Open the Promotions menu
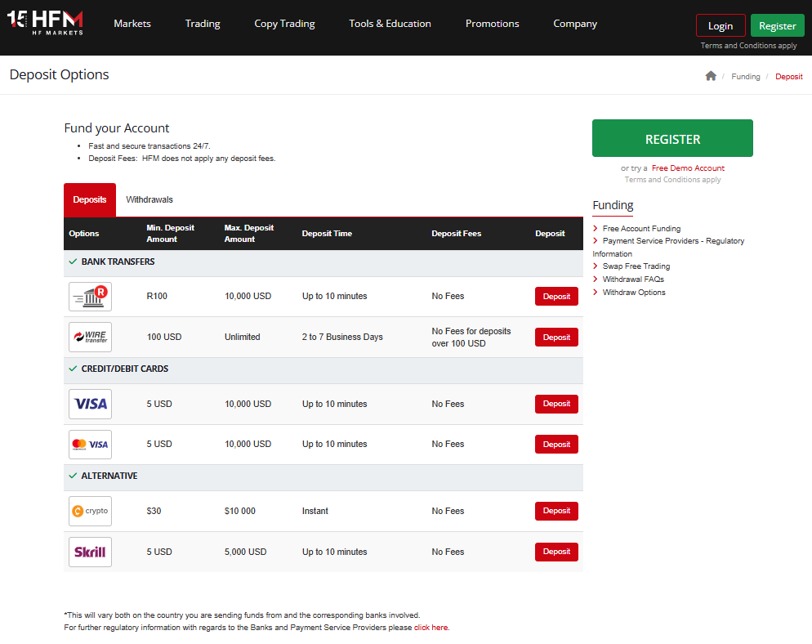Viewport: 812px width, 644px height. [x=492, y=24]
